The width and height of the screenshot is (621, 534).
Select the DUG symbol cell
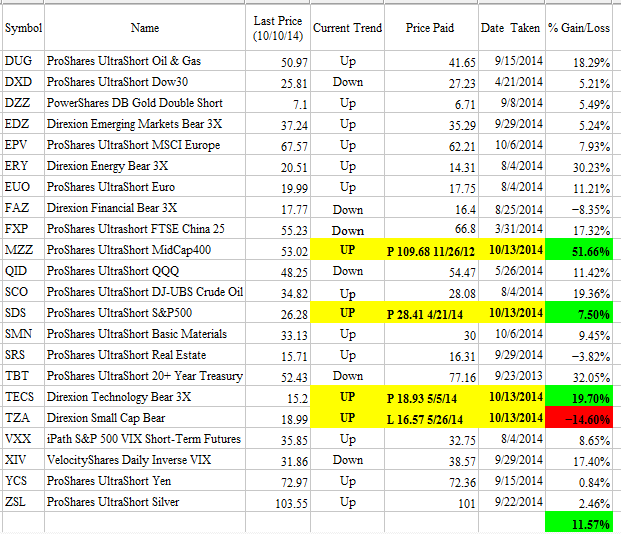[23, 61]
